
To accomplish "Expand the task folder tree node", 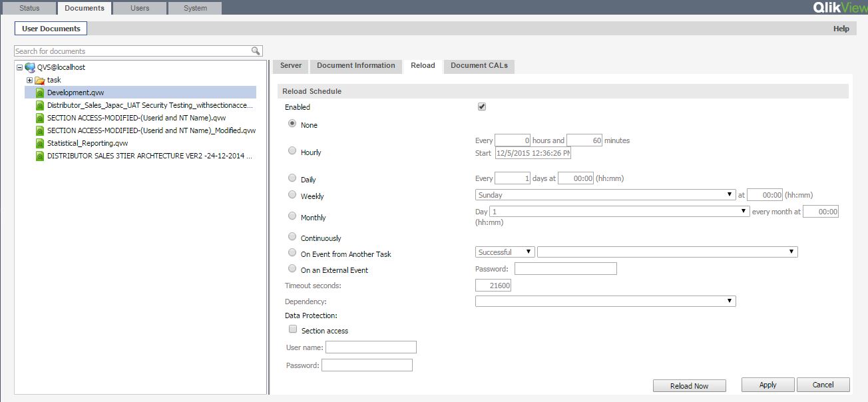I will point(29,80).
